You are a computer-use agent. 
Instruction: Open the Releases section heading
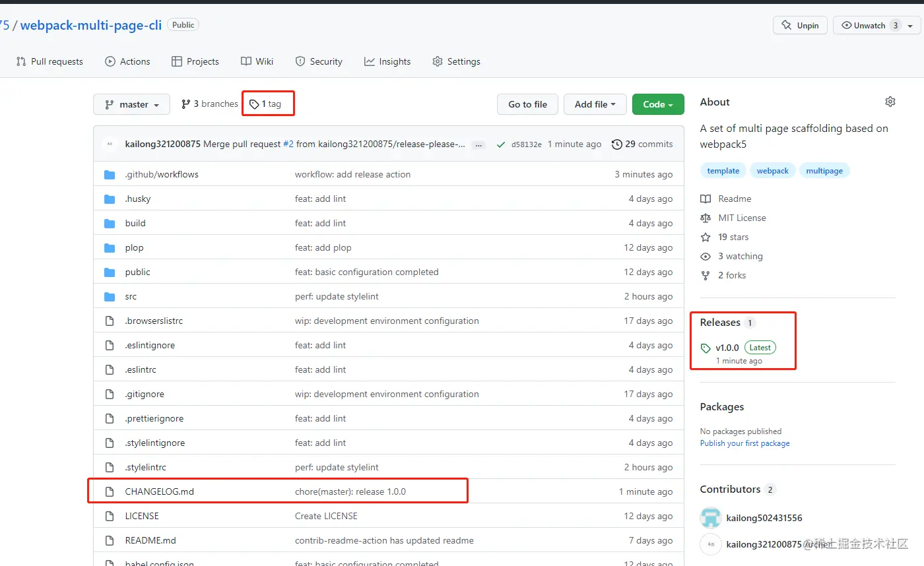(728, 323)
